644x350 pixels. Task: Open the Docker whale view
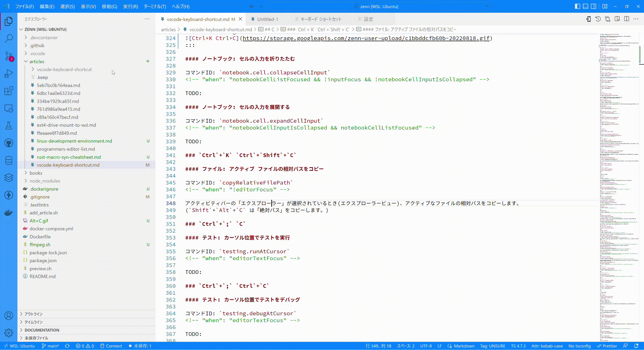pyautogui.click(x=9, y=213)
